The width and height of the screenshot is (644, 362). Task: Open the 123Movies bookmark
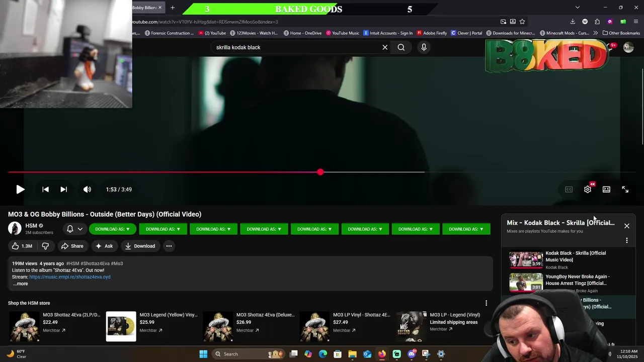(x=254, y=33)
